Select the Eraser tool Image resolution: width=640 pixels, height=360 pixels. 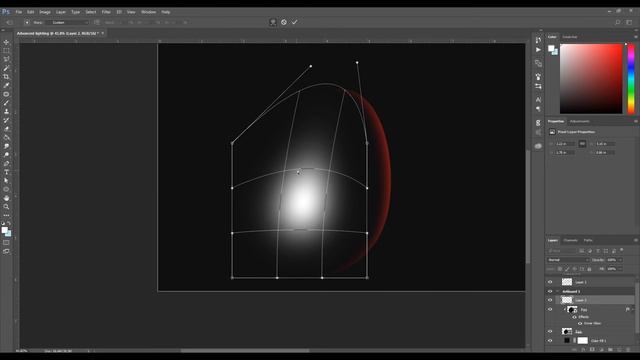click(x=6, y=129)
